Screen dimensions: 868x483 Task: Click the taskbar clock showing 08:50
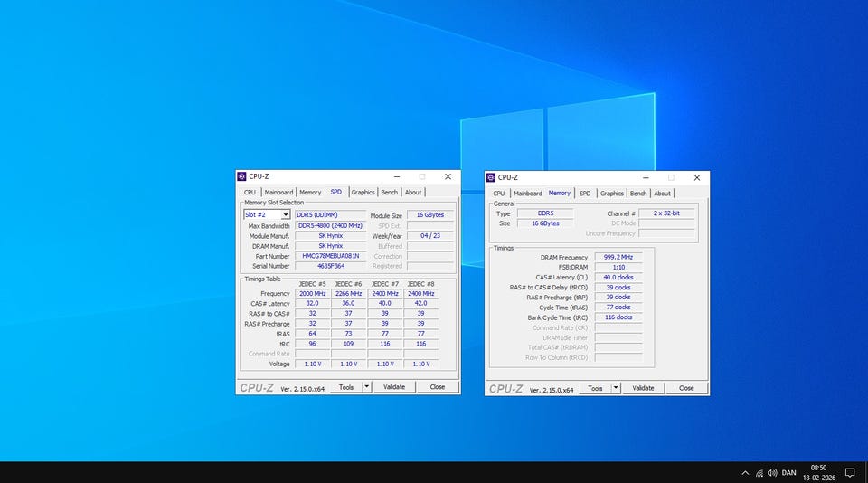coord(818,472)
